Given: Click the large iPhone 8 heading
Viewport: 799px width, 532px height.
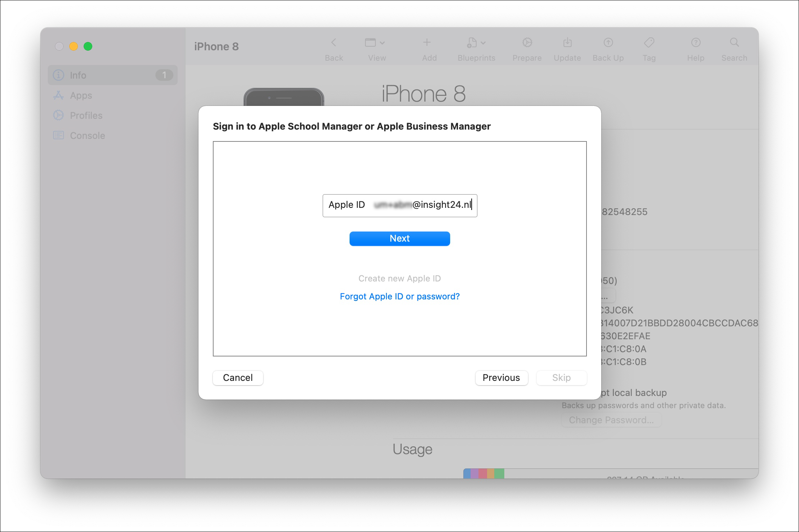Looking at the screenshot, I should 424,94.
